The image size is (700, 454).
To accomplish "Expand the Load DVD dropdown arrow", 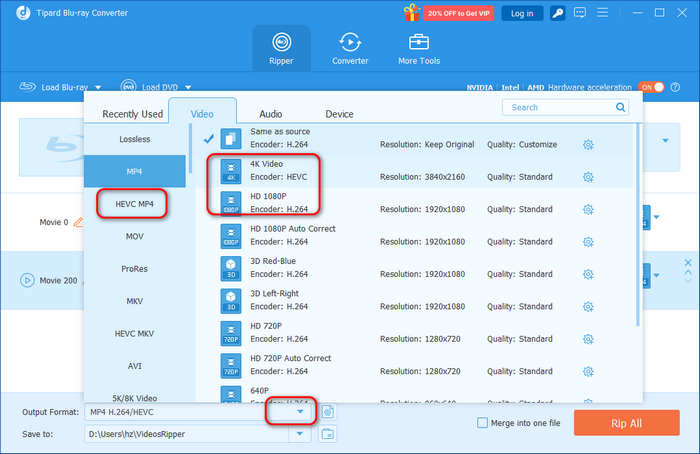I will coord(188,87).
